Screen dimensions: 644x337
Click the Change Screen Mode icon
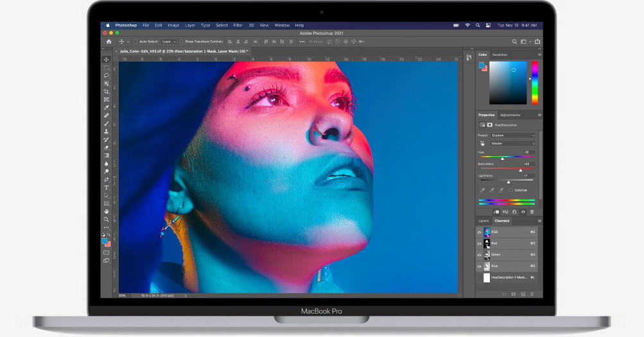tap(107, 260)
